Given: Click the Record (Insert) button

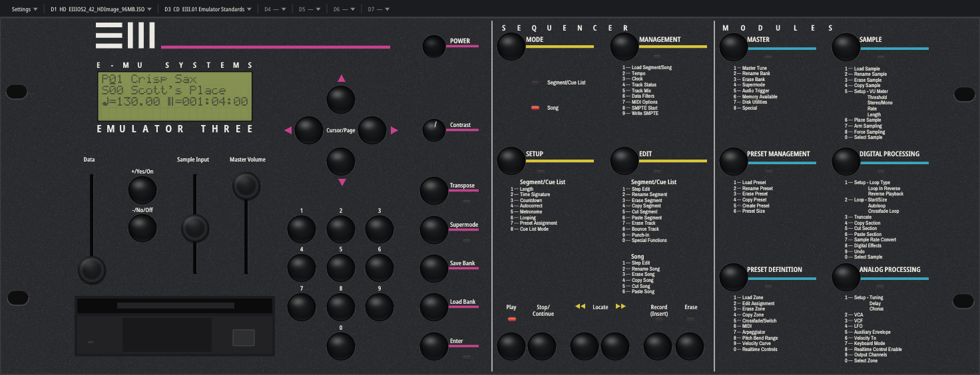Looking at the screenshot, I should (x=658, y=346).
